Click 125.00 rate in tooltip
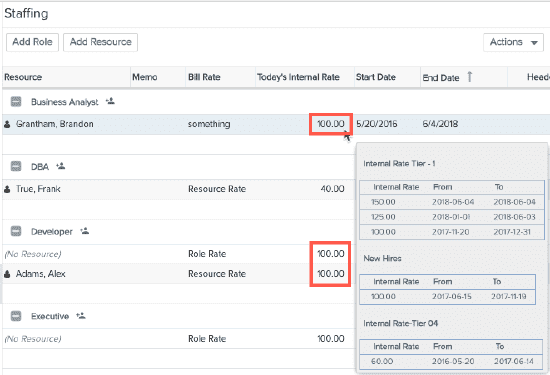The height and width of the screenshot is (375, 550). pos(383,217)
